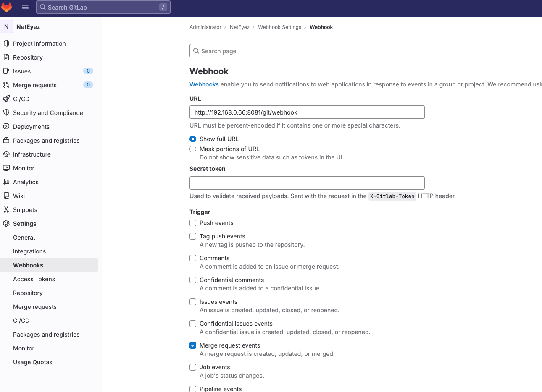Click the Project information icon

[6, 43]
